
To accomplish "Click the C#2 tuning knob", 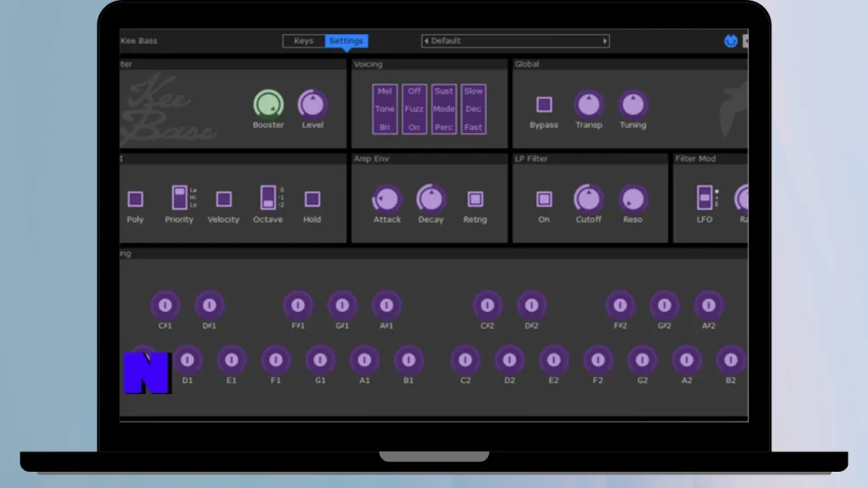I will pyautogui.click(x=487, y=305).
